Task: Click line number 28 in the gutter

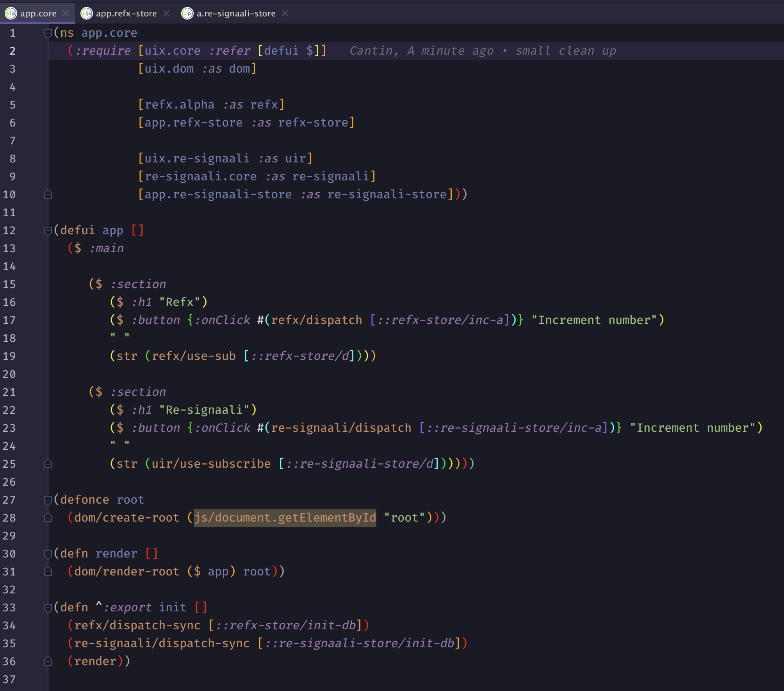Action: coord(9,518)
